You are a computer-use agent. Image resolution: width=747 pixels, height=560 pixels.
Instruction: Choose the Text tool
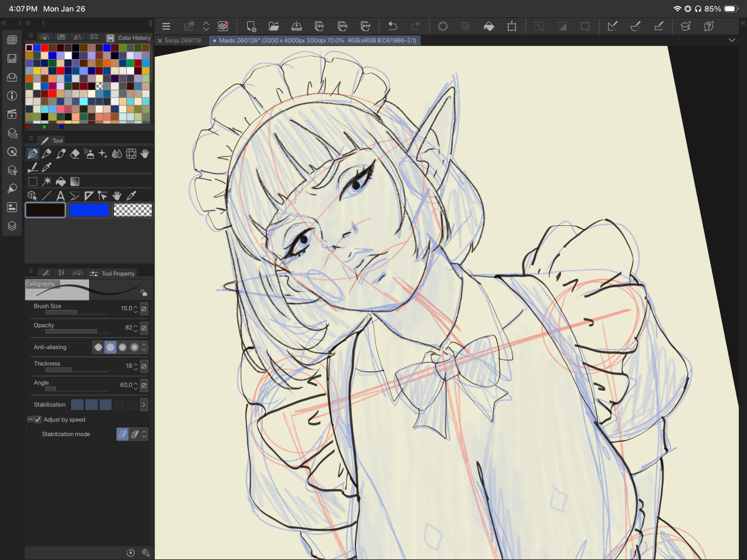point(60,196)
